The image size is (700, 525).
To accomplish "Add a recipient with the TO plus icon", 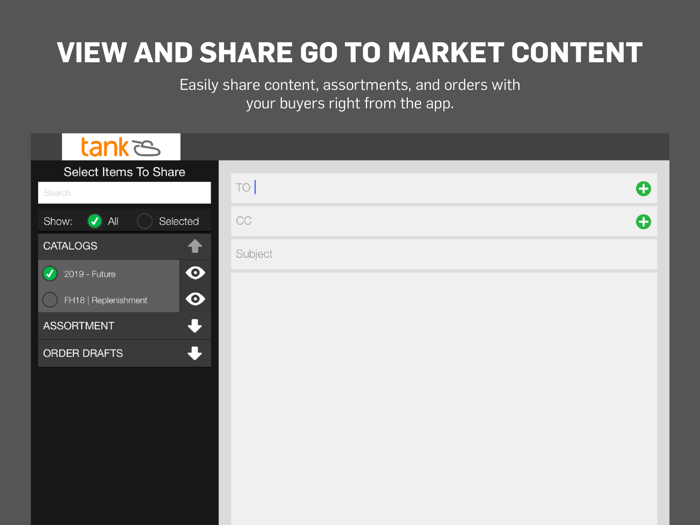I will 643,189.
